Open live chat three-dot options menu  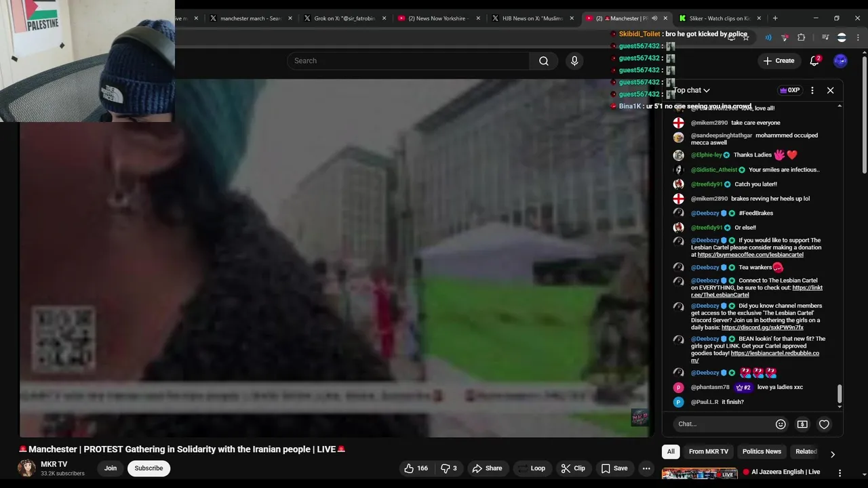pos(812,90)
